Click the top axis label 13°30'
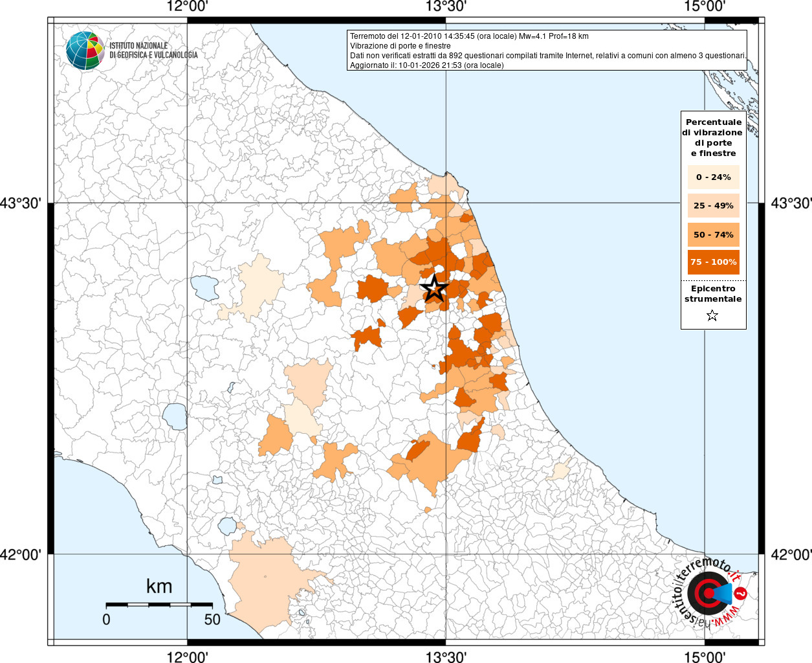Screen dimensions: 812x663 [x=446, y=6]
